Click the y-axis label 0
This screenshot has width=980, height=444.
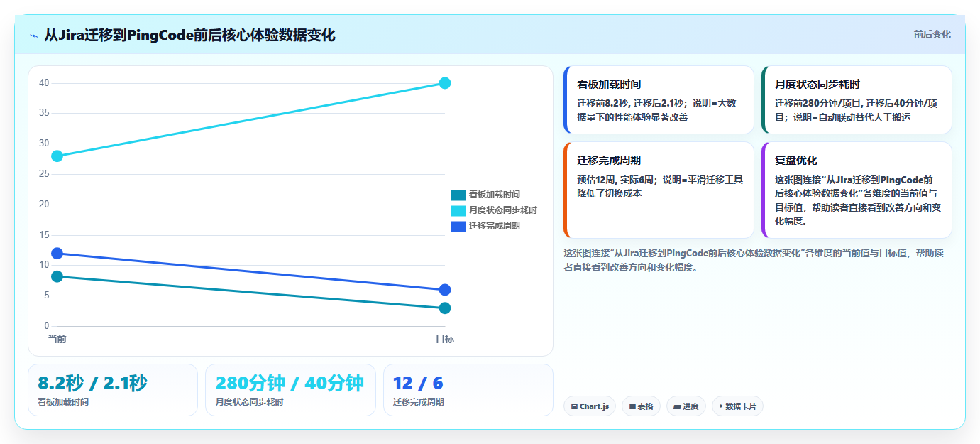click(x=47, y=326)
